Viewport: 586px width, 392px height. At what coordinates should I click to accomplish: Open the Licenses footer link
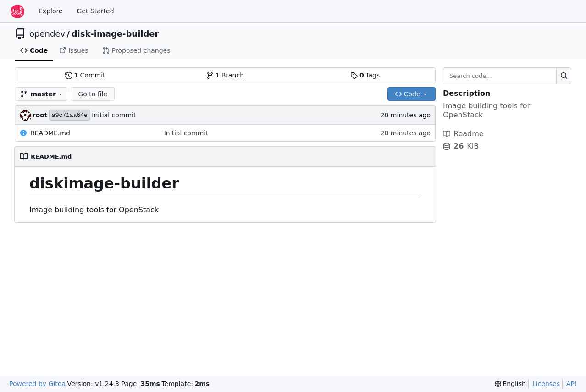point(546,384)
